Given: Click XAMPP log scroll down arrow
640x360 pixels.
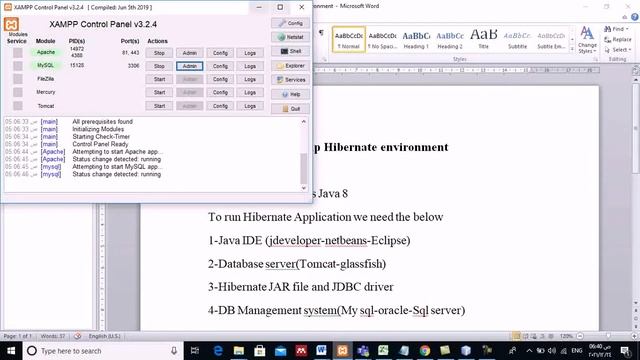Looking at the screenshot, I should point(304,188).
